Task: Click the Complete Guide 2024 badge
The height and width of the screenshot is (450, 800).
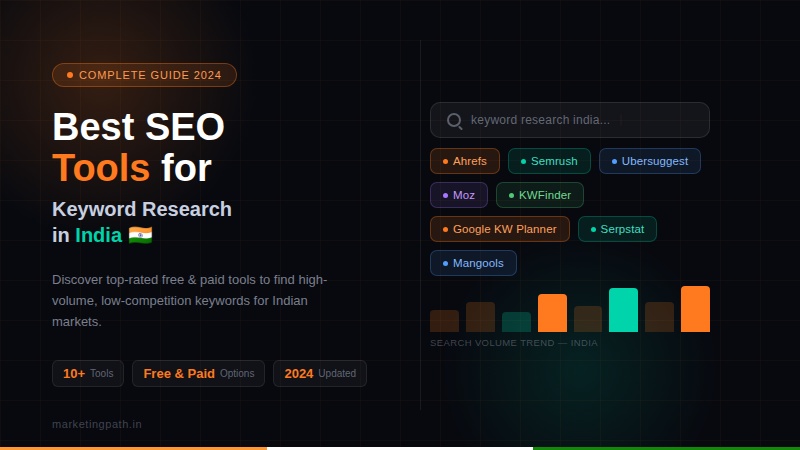Action: [x=144, y=75]
